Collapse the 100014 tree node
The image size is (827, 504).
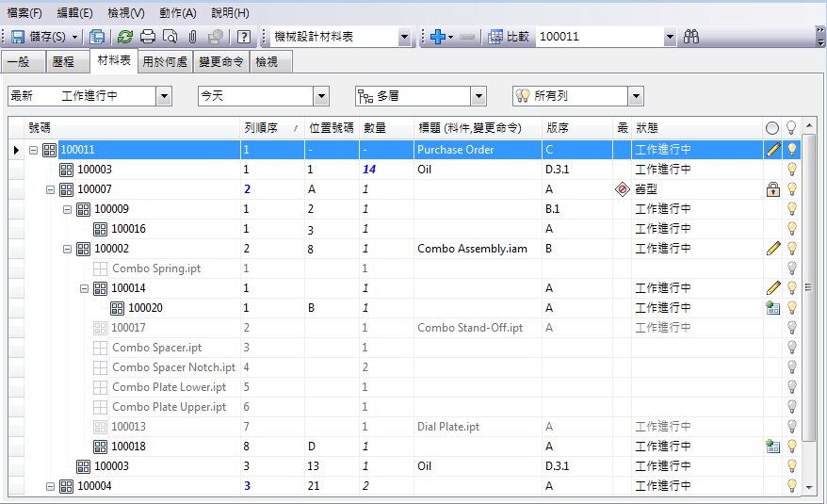tap(84, 288)
